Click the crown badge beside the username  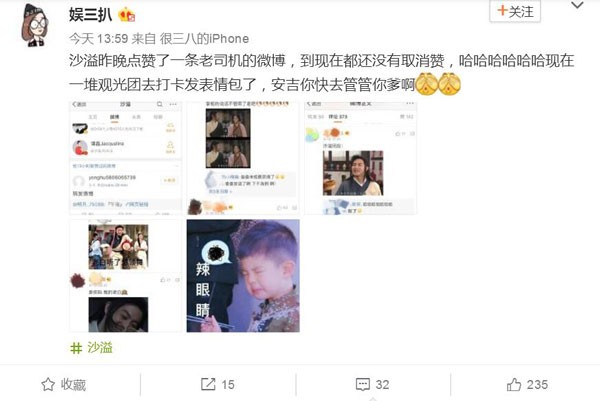point(127,15)
